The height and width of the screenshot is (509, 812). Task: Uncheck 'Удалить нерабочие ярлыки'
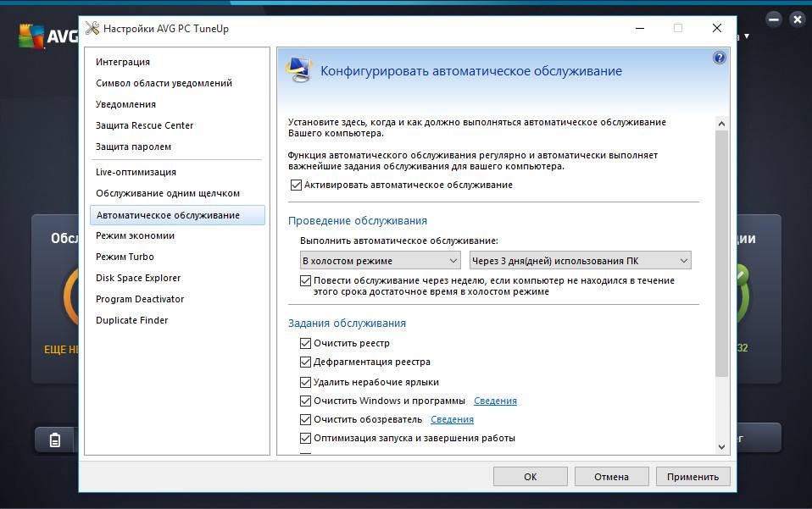click(305, 382)
